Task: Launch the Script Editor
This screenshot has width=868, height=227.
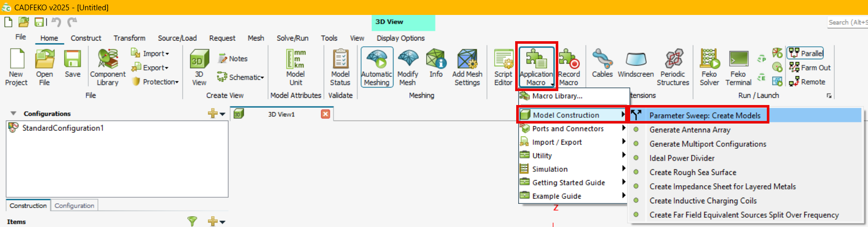Action: tap(503, 67)
